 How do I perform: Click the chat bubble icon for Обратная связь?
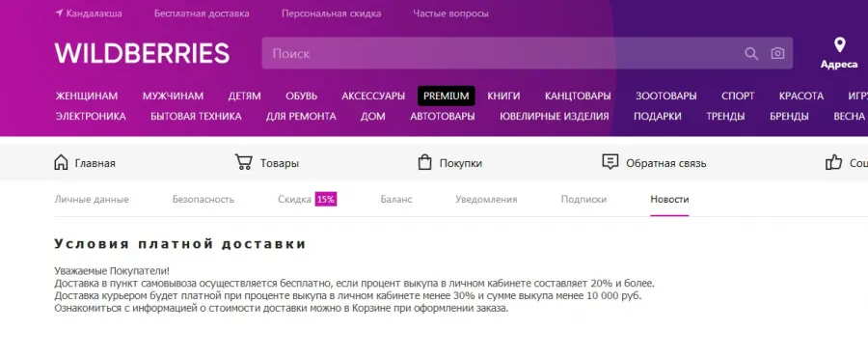pos(610,162)
